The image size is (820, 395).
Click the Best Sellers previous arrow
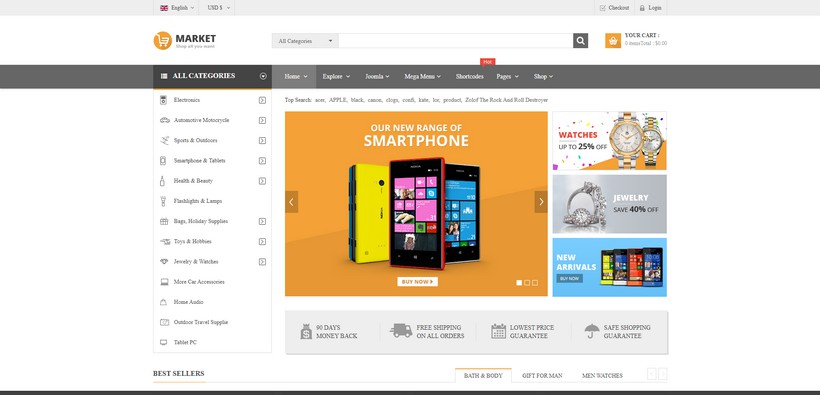point(652,374)
